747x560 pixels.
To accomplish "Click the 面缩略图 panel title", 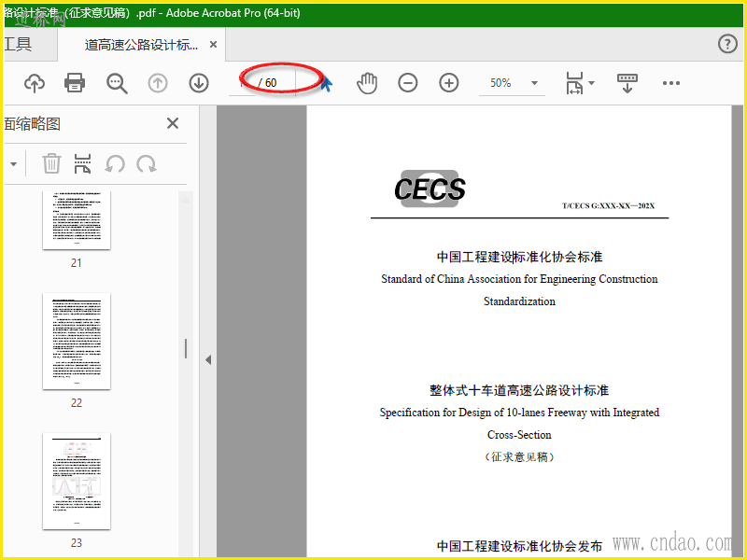I will click(33, 124).
